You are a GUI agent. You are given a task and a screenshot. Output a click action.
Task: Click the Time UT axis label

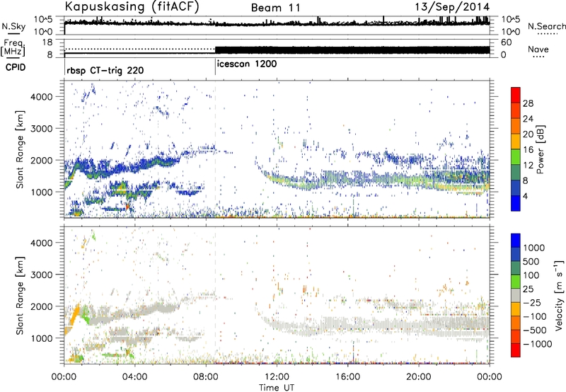tap(277, 388)
